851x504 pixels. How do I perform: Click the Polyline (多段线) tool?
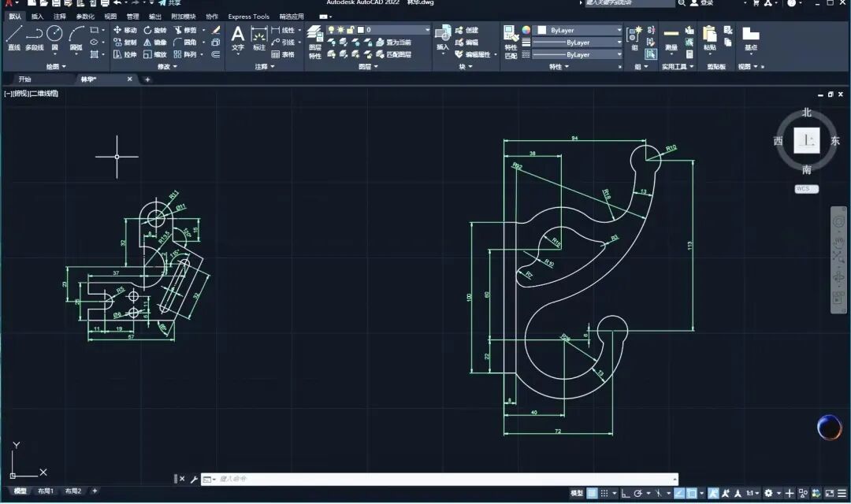click(x=34, y=37)
